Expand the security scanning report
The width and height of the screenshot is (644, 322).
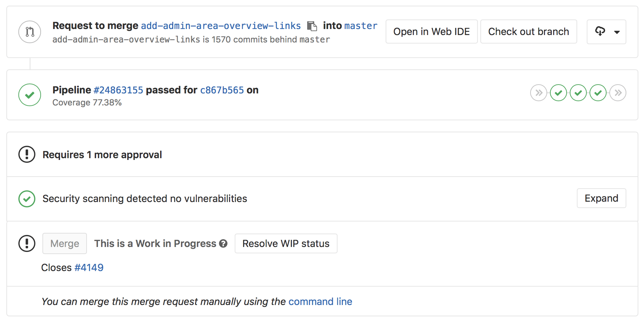[601, 198]
